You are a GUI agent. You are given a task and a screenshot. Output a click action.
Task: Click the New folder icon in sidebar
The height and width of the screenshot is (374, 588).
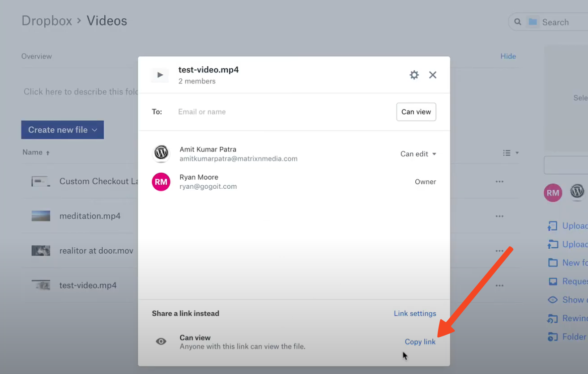553,263
